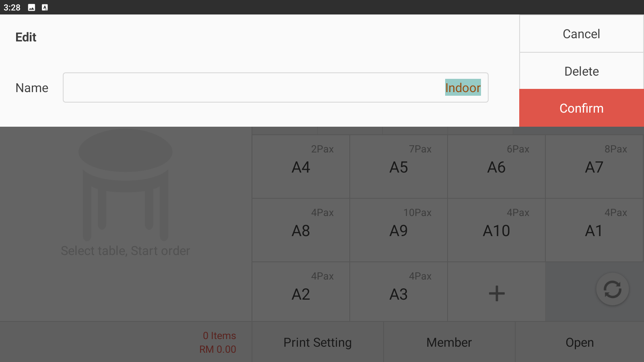644x362 pixels.
Task: Open the photos icon in the status bar
Action: click(x=31, y=7)
